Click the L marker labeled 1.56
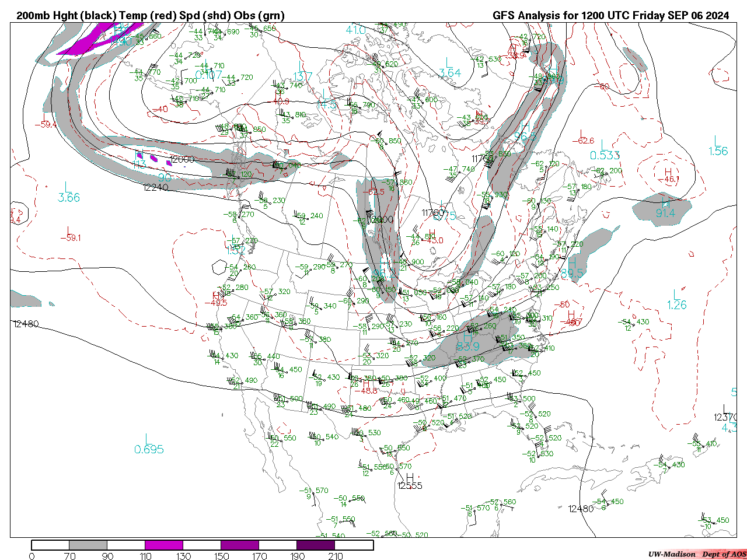The width and height of the screenshot is (747, 560). coord(717,140)
